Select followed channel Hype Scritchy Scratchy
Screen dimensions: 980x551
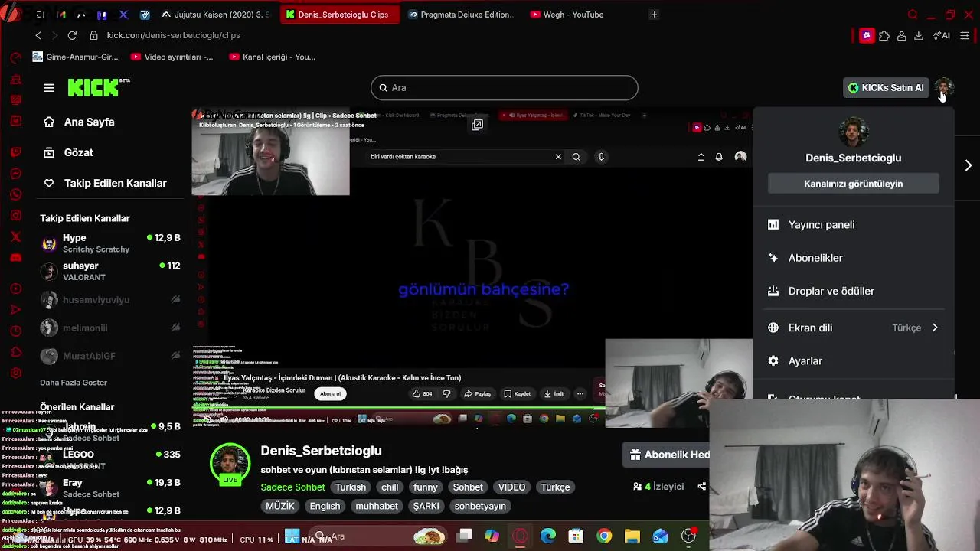pos(110,243)
